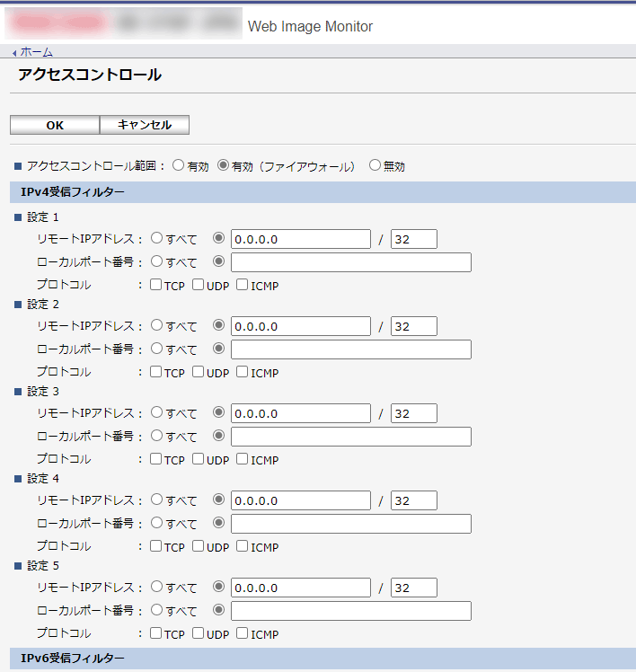Enable TCP checkbox in 設定 1
This screenshot has height=672, width=636.
(x=156, y=286)
